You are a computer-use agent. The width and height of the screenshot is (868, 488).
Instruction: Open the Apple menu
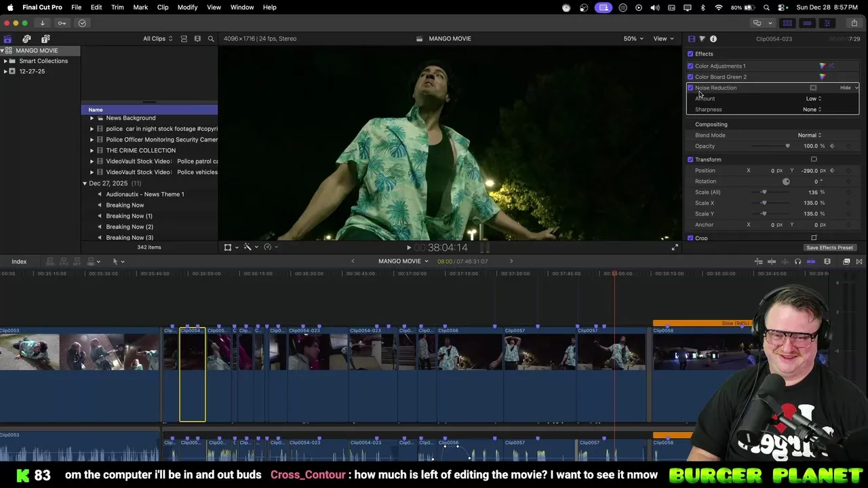(10, 7)
